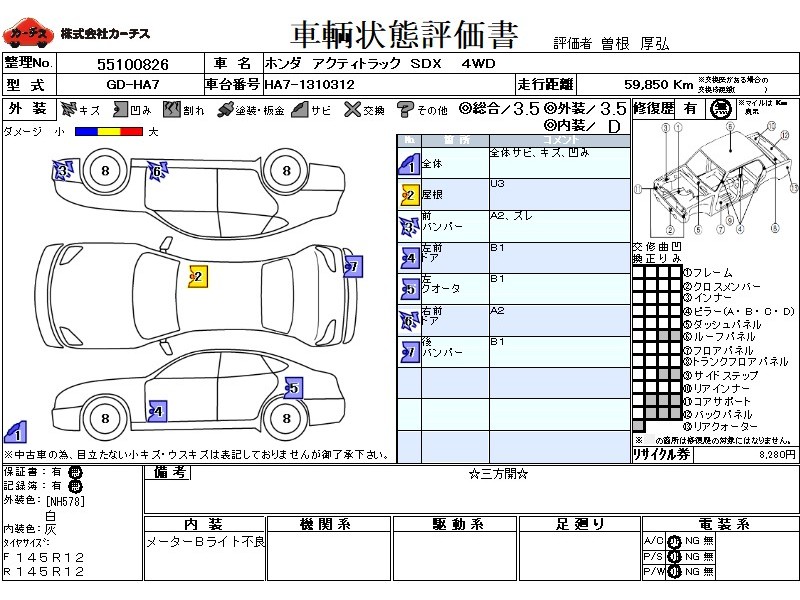The image size is (800, 600).
Task: Click the 交換 replacement X icon
Action: [352, 110]
